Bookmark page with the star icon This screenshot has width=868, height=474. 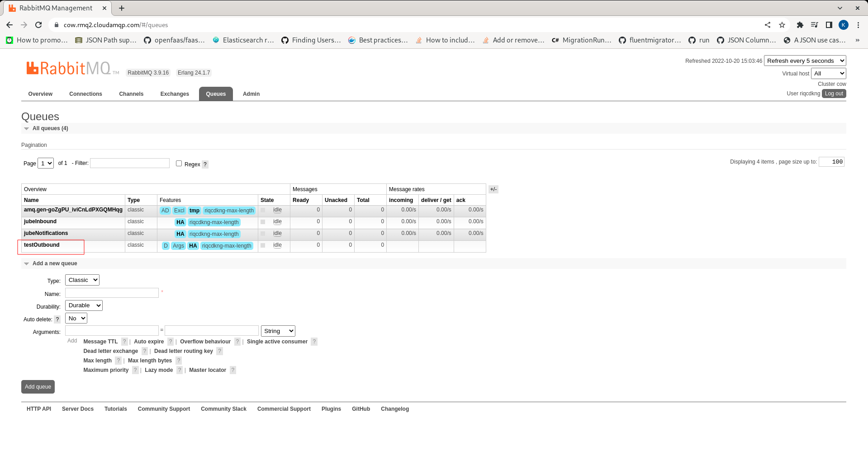tap(782, 25)
